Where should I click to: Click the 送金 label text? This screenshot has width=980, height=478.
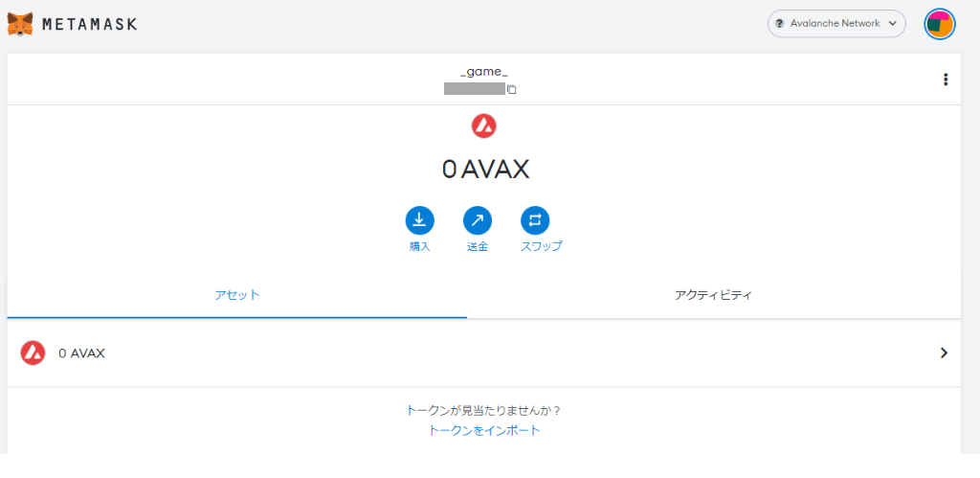[x=477, y=246]
